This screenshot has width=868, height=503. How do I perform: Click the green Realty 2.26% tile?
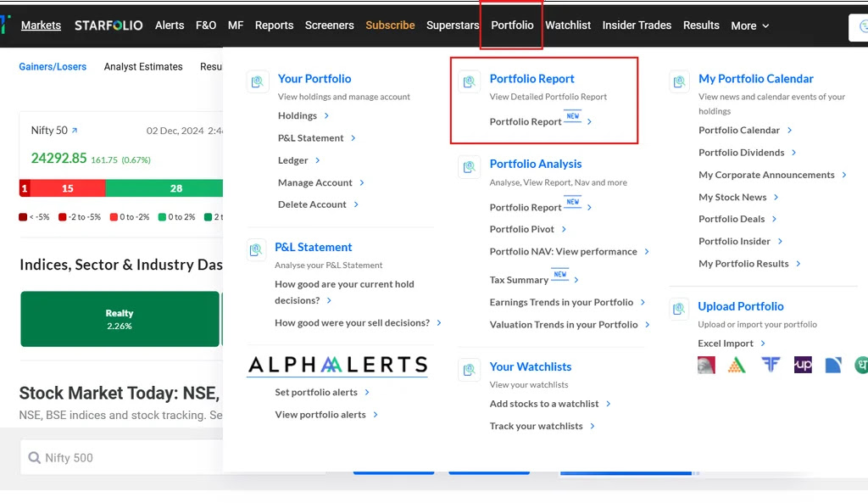click(x=120, y=319)
